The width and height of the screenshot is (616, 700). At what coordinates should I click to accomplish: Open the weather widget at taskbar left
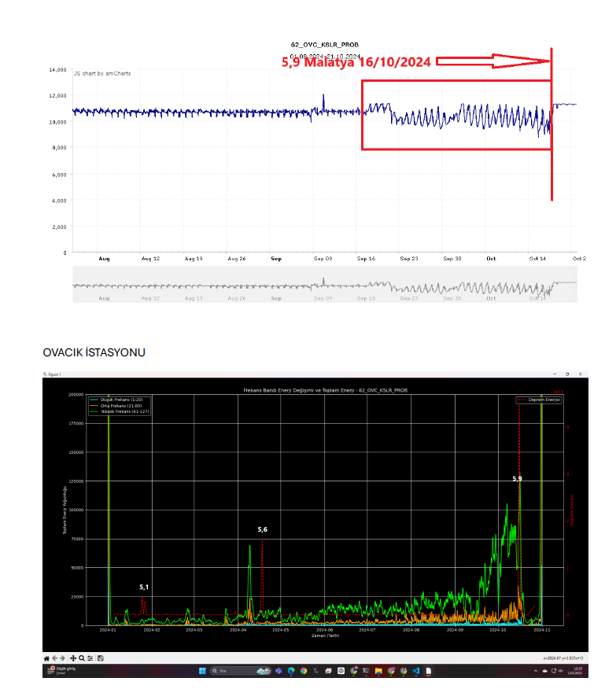tap(61, 671)
